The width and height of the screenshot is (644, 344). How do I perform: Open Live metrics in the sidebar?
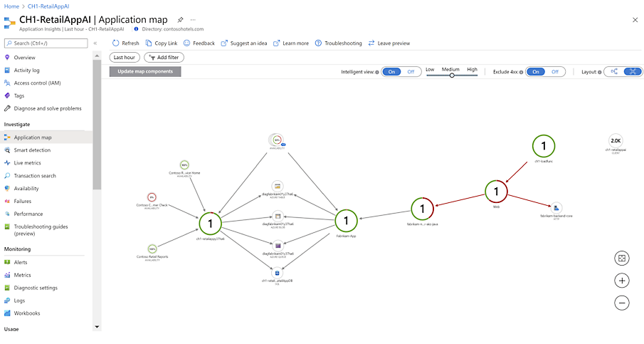(28, 163)
